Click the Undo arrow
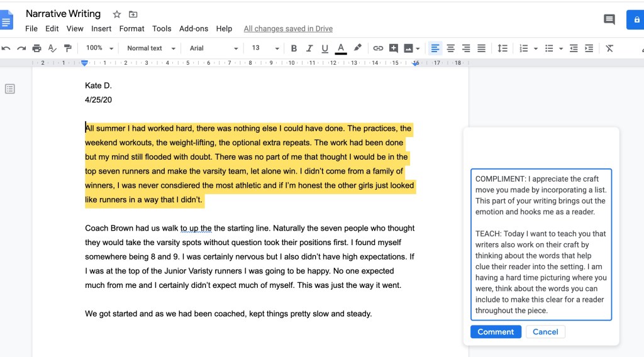Viewport: 644px width, 357px height. pos(6,48)
